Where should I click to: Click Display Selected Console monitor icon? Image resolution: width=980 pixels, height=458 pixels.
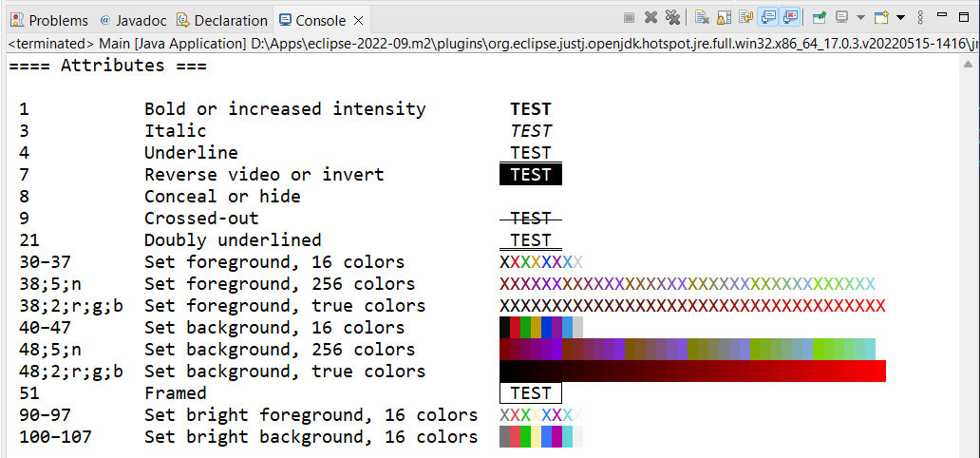(841, 18)
